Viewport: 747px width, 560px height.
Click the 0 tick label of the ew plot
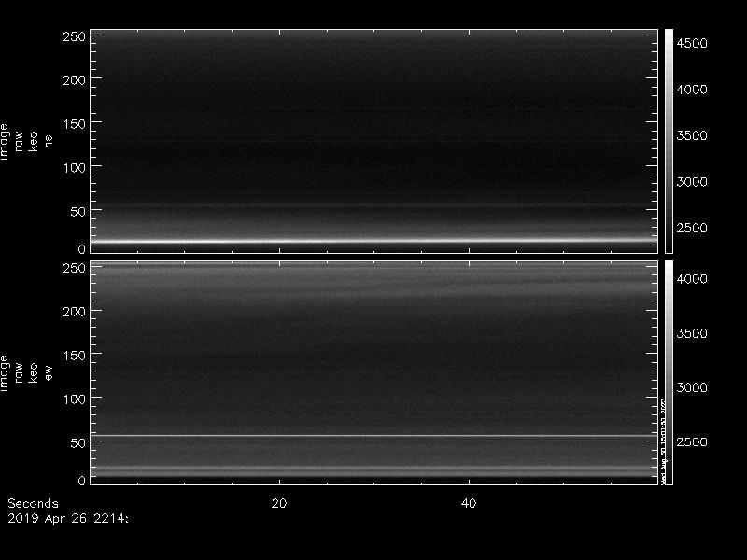(x=81, y=481)
